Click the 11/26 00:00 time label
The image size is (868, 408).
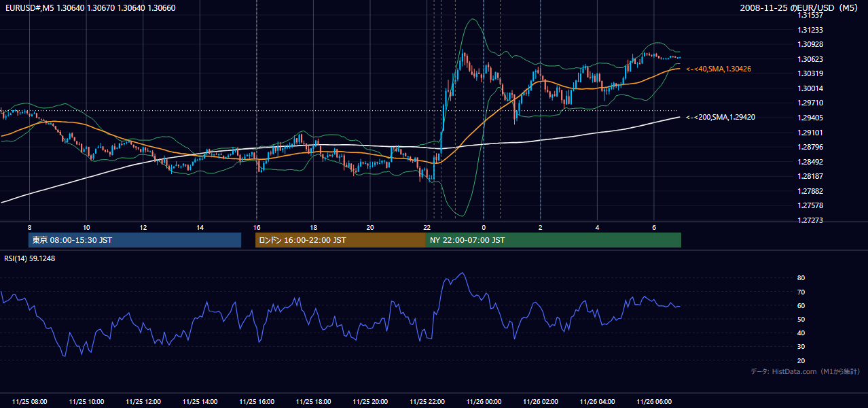(x=484, y=402)
